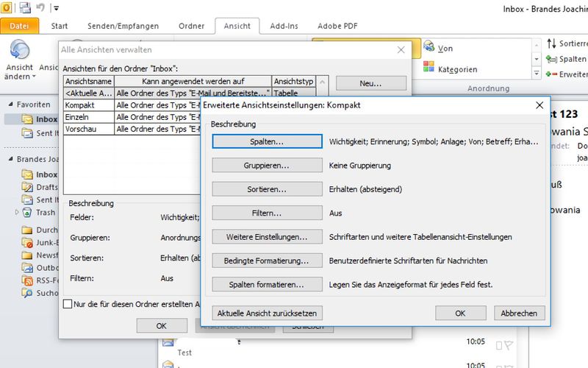Click the Spalten hinzufügen icon in ribbon
The height and width of the screenshot is (368, 588).
[x=551, y=59]
